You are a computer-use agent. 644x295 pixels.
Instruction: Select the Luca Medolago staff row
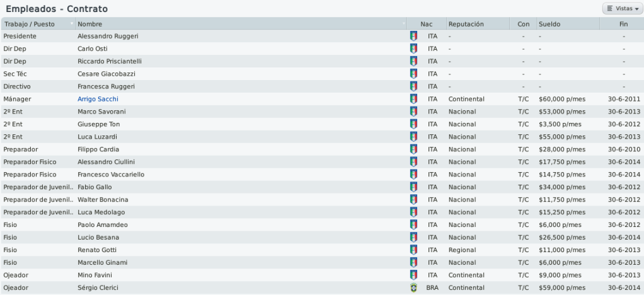point(322,212)
